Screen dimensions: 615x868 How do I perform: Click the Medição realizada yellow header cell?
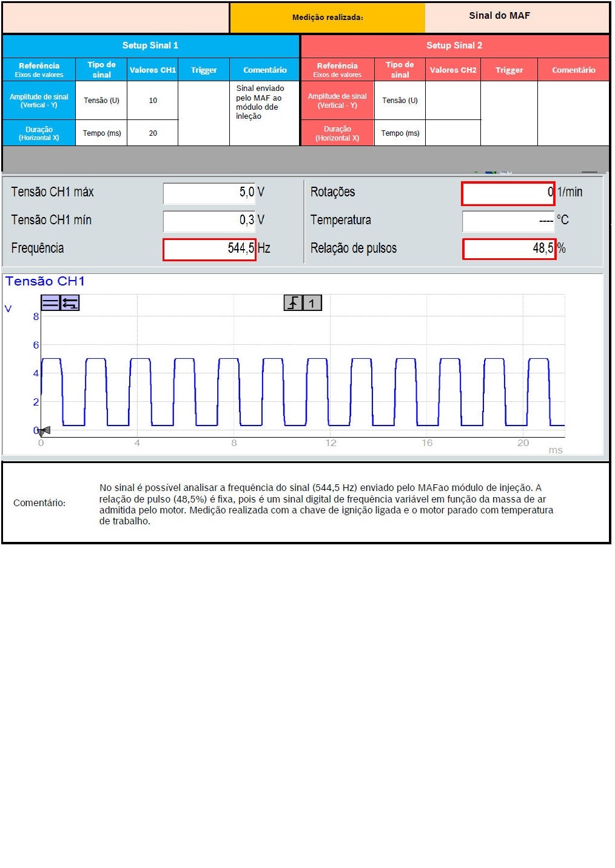328,18
